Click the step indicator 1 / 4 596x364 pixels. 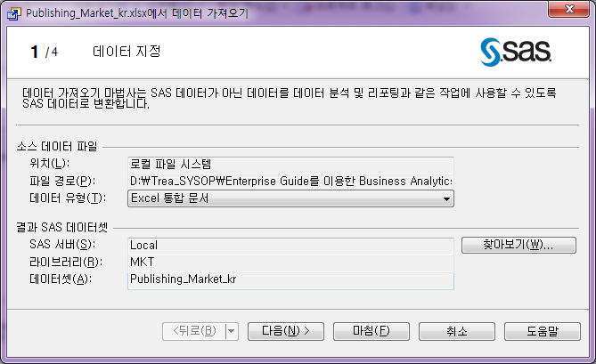44,52
